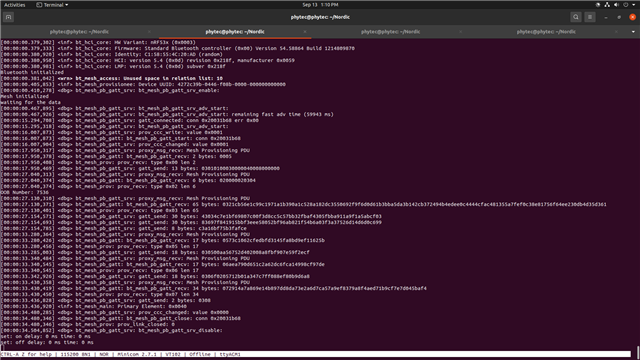
Task: Click the 'remaining fast adv time' log line
Action: (x=167, y=114)
